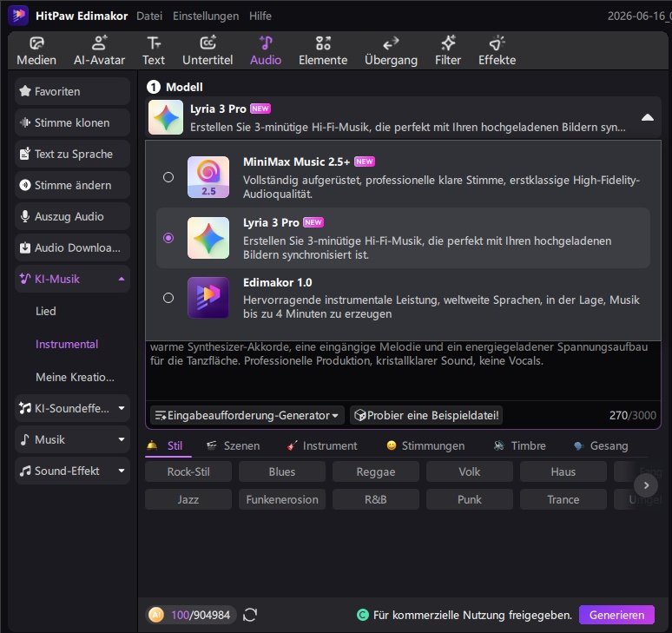Screen dimensions: 672x633
Task: Select the Lyria 3 Pro radio button
Action: pyautogui.click(x=168, y=238)
